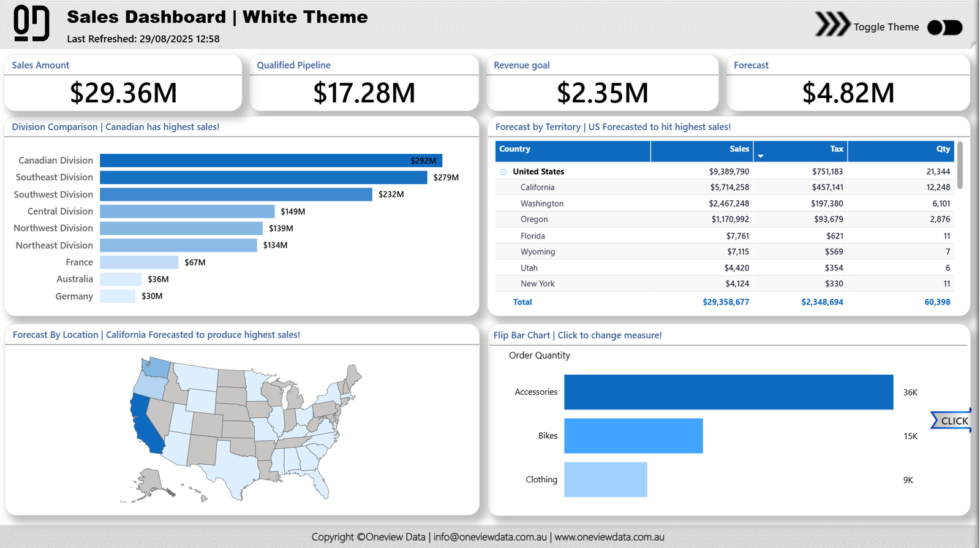Collapse the United States row
Viewport: 980px width, 548px height.
pos(503,172)
